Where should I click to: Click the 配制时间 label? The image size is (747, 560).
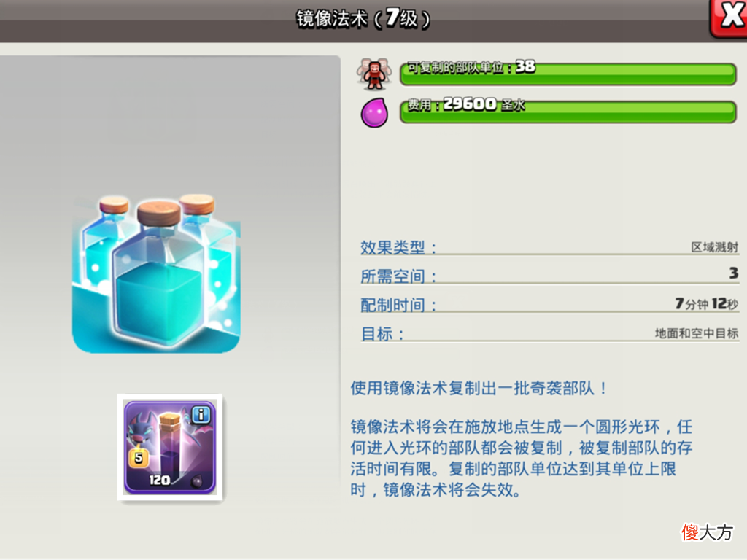(398, 305)
